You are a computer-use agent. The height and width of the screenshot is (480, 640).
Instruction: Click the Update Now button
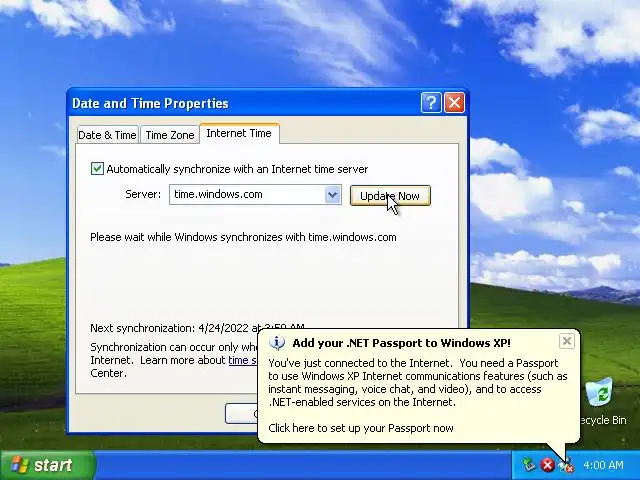pos(390,196)
